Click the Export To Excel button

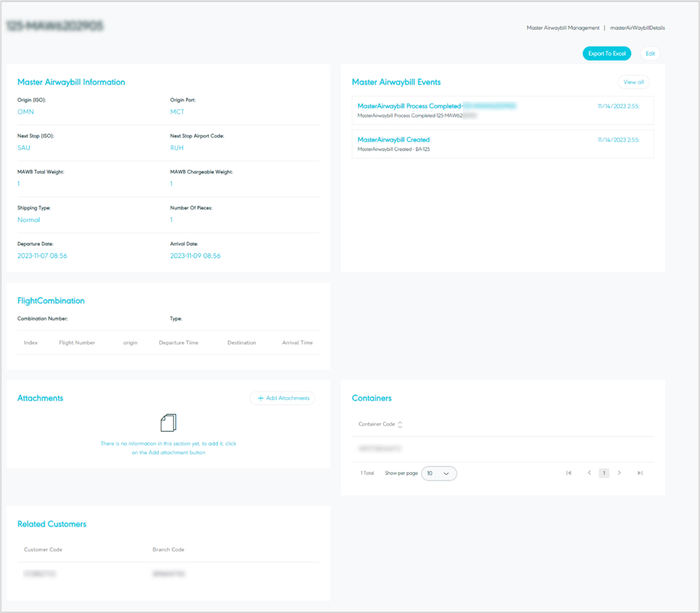[x=606, y=54]
